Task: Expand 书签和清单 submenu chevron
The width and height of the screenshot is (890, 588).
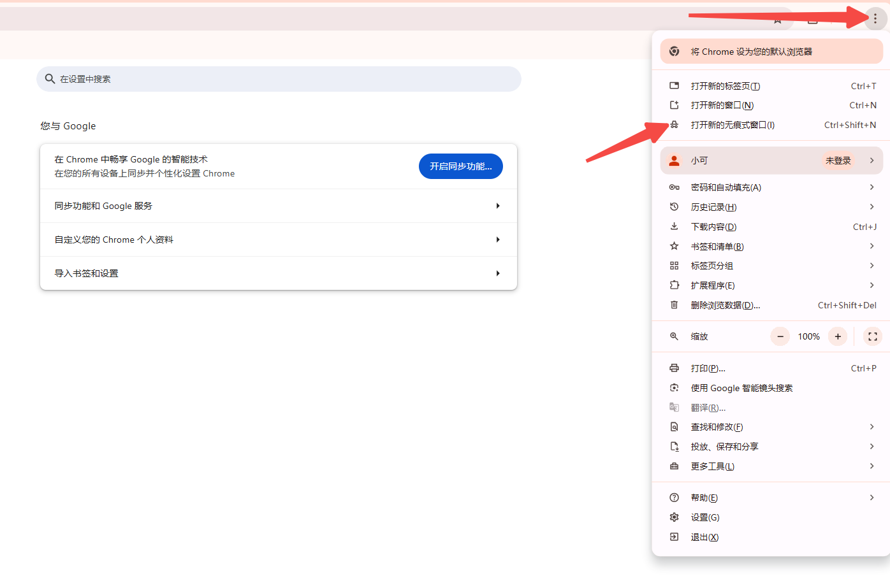Action: pyautogui.click(x=872, y=247)
